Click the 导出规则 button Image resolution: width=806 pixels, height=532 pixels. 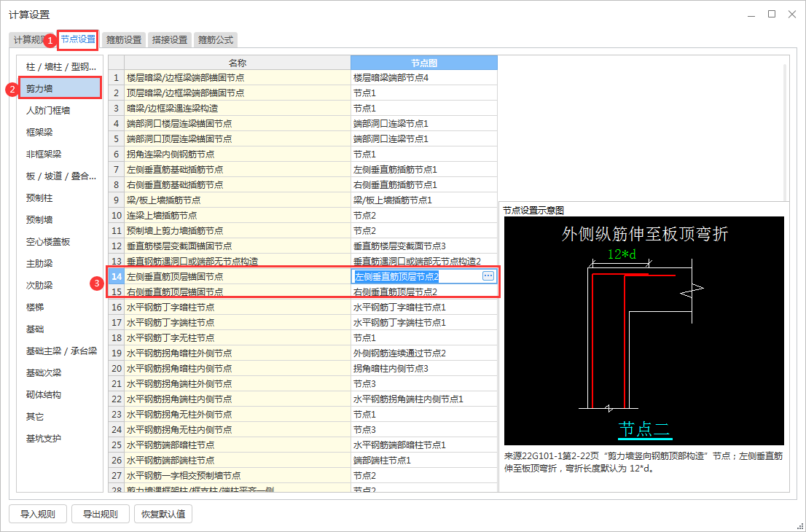[101, 514]
